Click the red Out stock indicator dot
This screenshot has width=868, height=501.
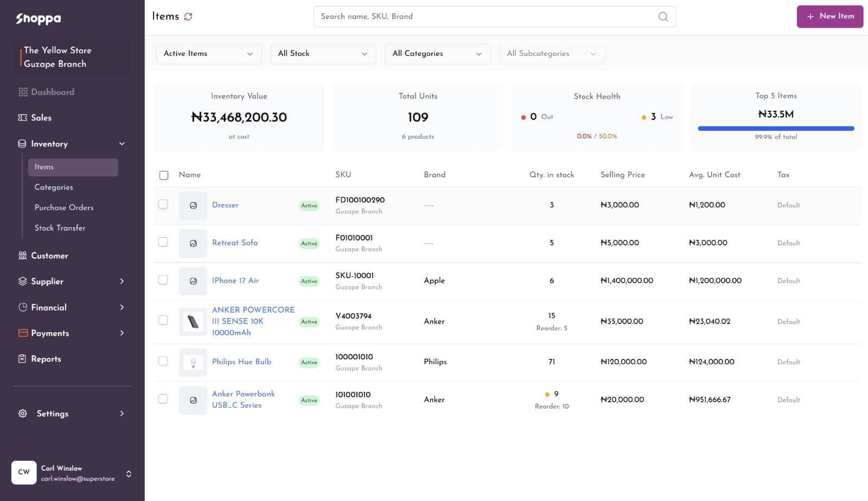coord(524,117)
